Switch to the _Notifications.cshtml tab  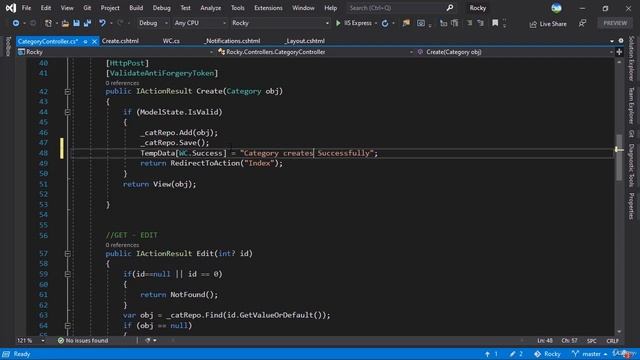[x=232, y=41]
